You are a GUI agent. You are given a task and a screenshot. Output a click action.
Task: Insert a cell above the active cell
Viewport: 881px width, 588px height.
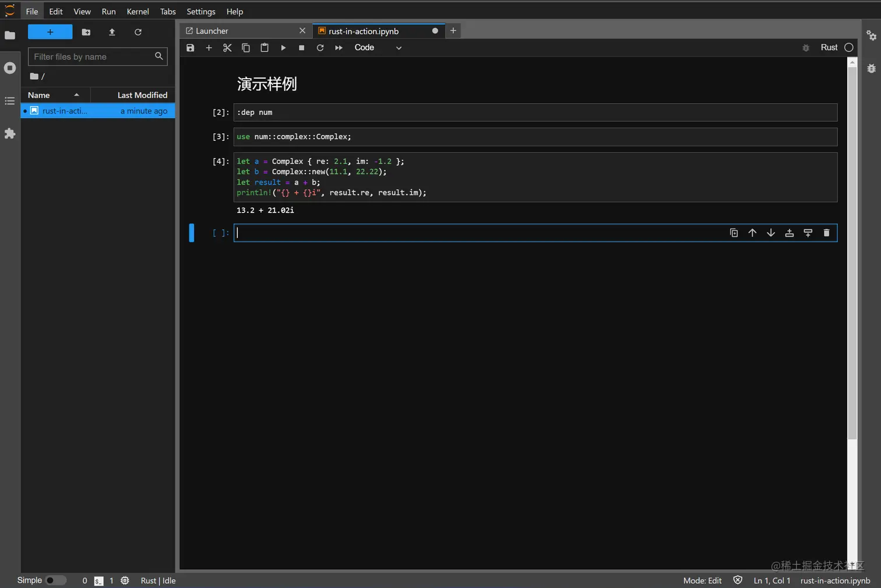[x=790, y=233]
